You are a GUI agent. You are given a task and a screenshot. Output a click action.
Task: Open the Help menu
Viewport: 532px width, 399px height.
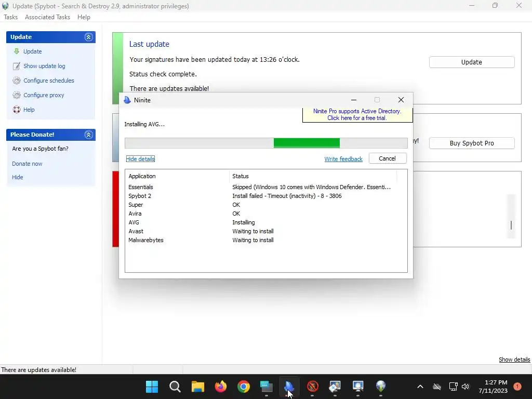click(84, 17)
